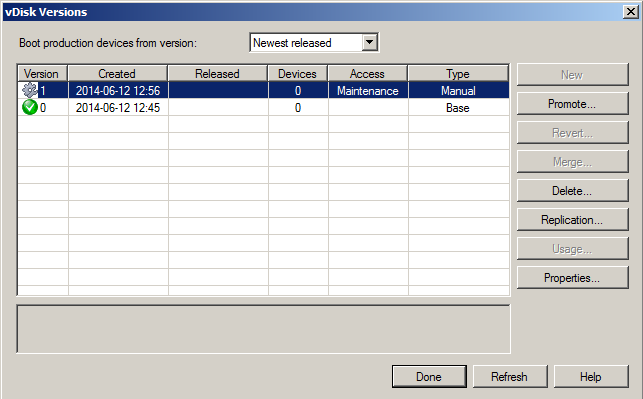Click the Delete... button
Image resolution: width=643 pixels, height=399 pixels.
point(572,191)
